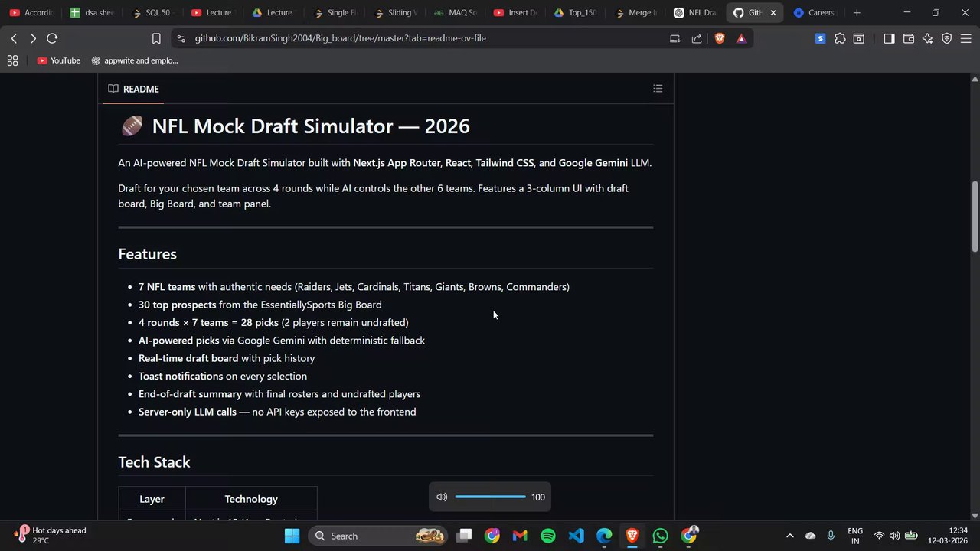980x551 pixels.
Task: Open Gmail from the taskbar
Action: pyautogui.click(x=520, y=536)
